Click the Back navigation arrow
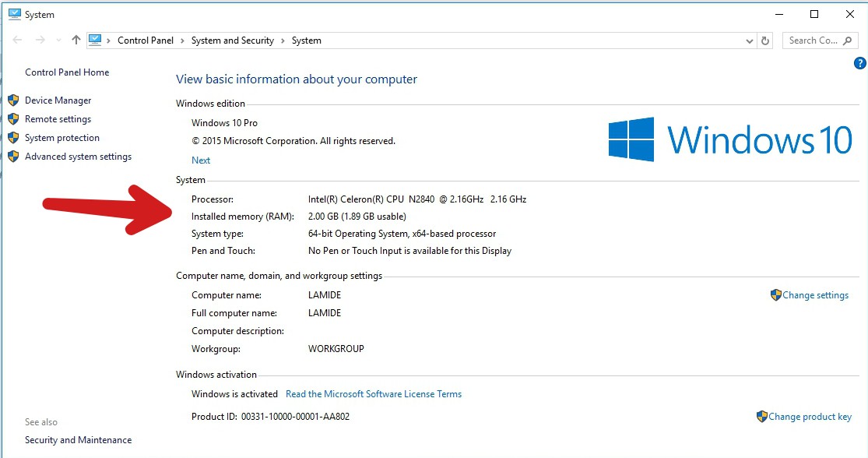Viewport: 868px width, 458px height. pyautogui.click(x=17, y=40)
